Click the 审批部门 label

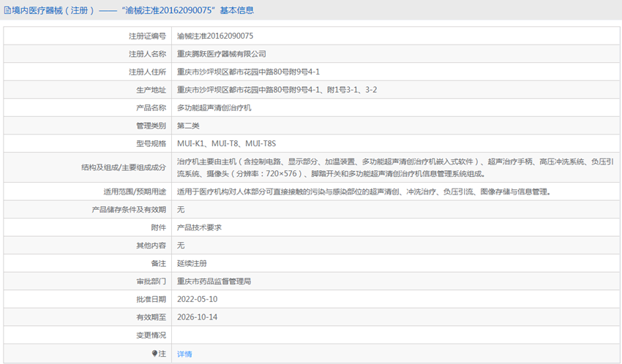151,281
